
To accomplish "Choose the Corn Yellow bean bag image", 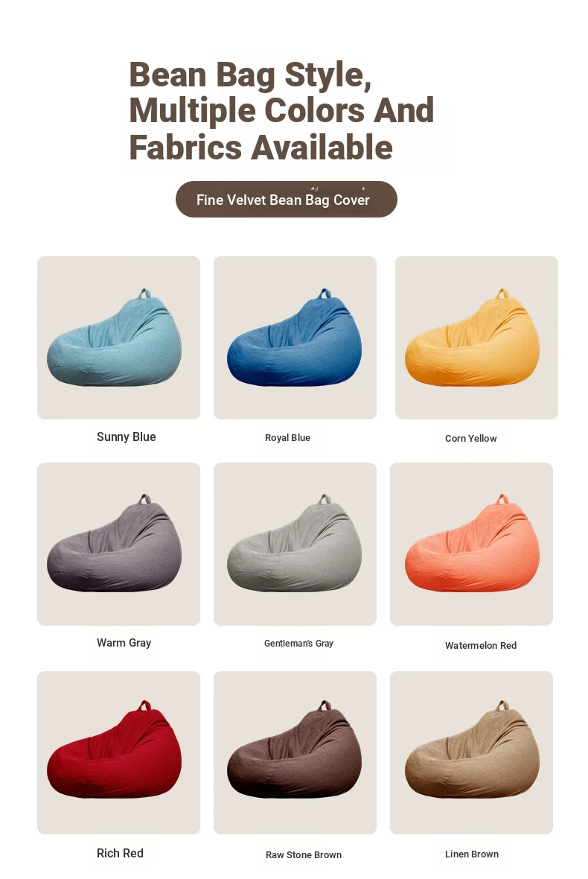I will 476,337.
